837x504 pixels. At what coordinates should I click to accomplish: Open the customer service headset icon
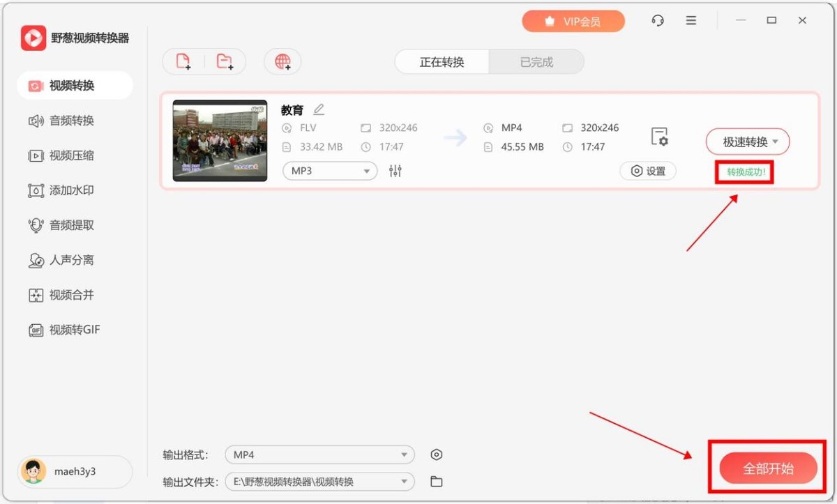point(658,21)
